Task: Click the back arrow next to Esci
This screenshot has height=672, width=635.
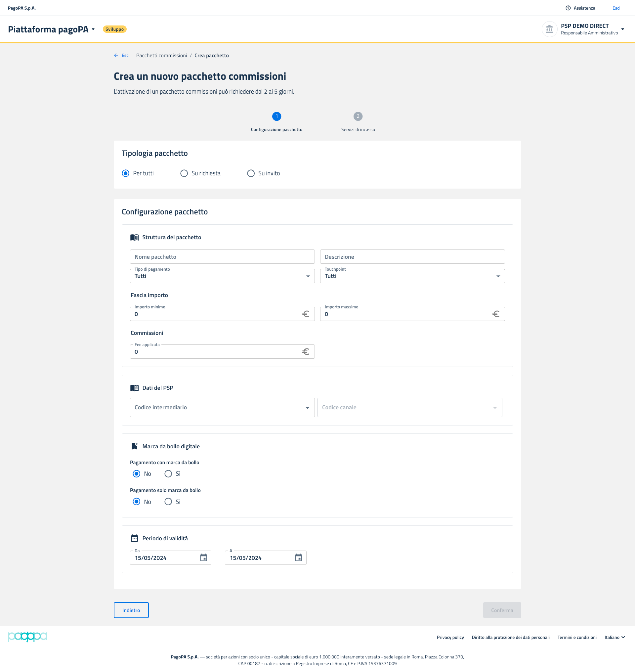Action: tap(116, 55)
